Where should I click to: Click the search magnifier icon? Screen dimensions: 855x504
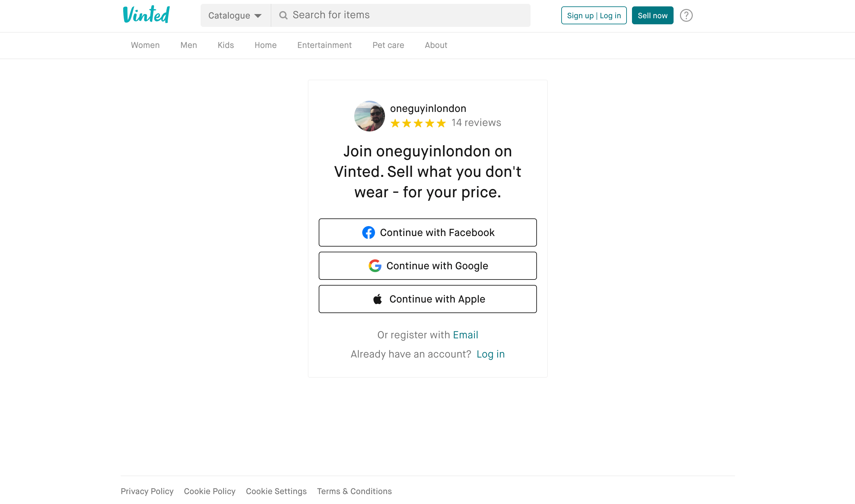(283, 15)
